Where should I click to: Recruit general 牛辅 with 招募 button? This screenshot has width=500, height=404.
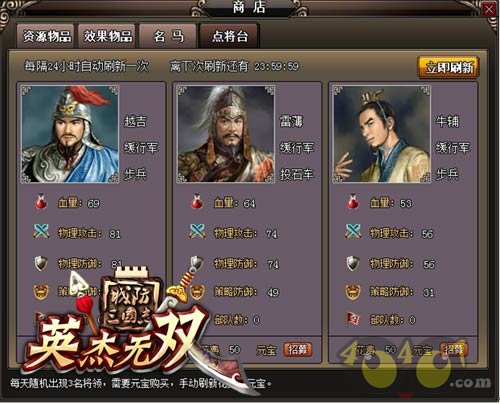pos(454,349)
